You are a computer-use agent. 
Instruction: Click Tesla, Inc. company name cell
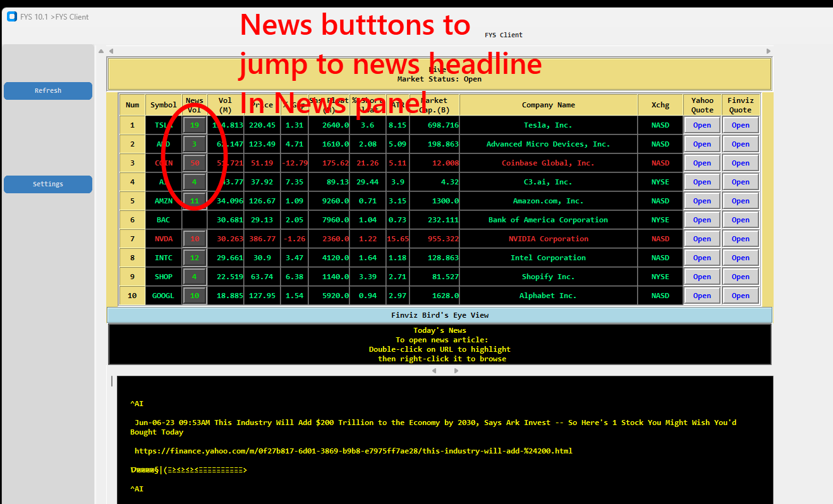(549, 125)
